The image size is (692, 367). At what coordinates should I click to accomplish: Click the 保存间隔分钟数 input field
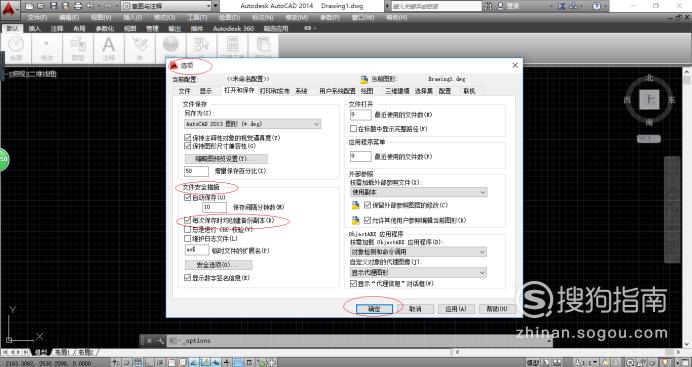pos(214,207)
